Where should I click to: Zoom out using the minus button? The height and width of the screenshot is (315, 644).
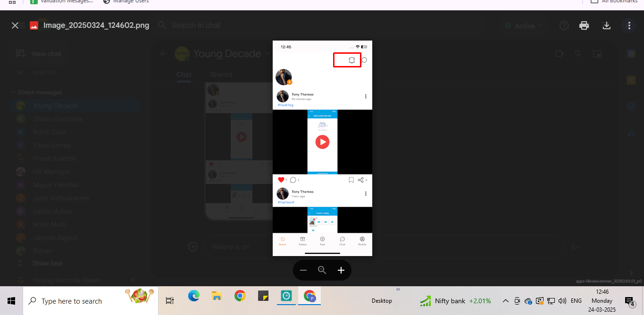pyautogui.click(x=303, y=270)
